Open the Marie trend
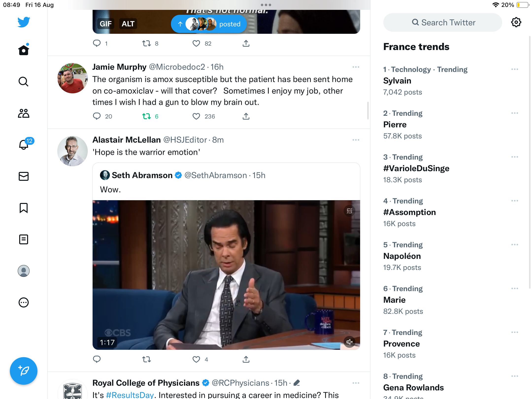The image size is (532, 399). click(x=394, y=300)
